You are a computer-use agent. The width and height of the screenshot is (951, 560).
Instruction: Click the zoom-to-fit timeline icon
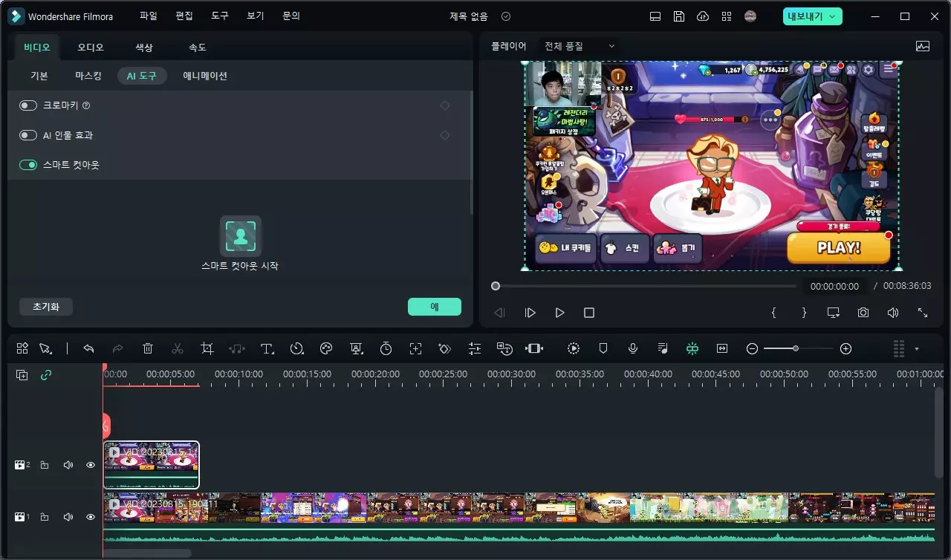click(722, 348)
